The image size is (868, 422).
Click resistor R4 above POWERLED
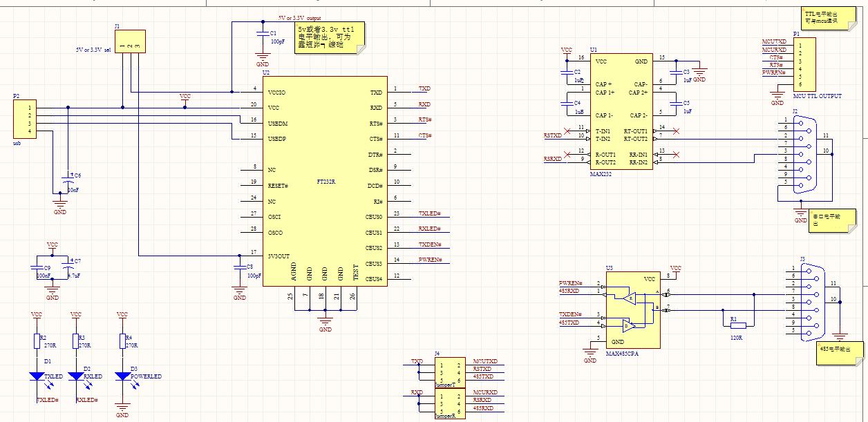pyautogui.click(x=122, y=343)
